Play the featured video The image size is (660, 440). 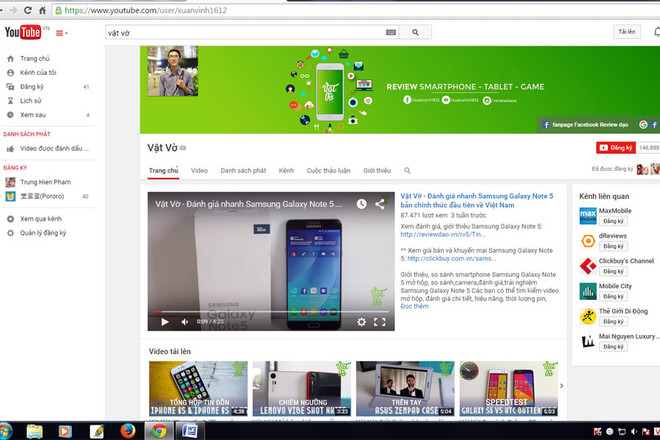tap(165, 322)
